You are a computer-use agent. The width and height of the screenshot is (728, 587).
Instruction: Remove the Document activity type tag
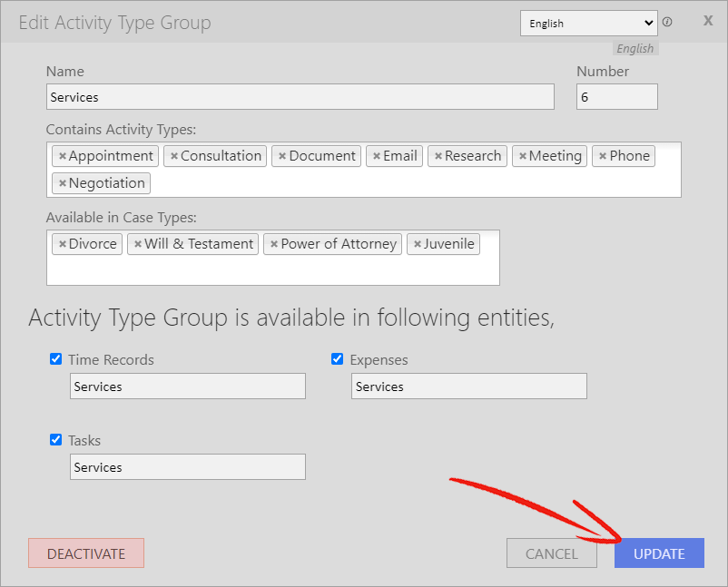[x=281, y=156]
